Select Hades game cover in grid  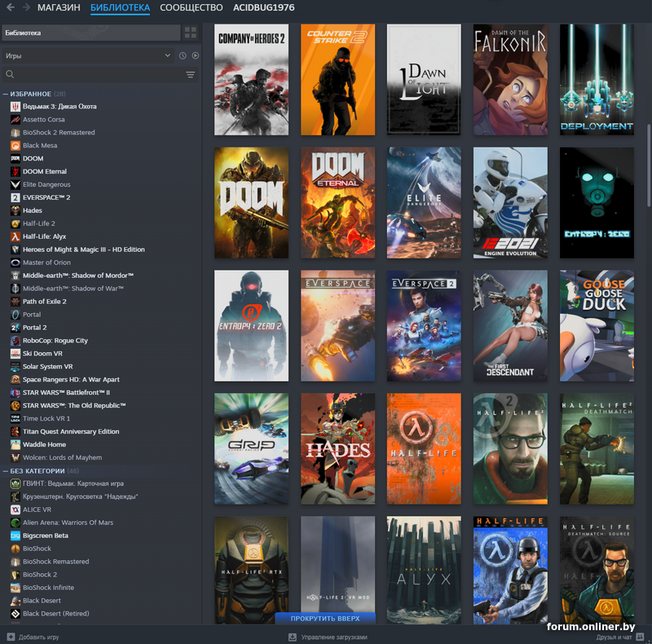tap(337, 449)
